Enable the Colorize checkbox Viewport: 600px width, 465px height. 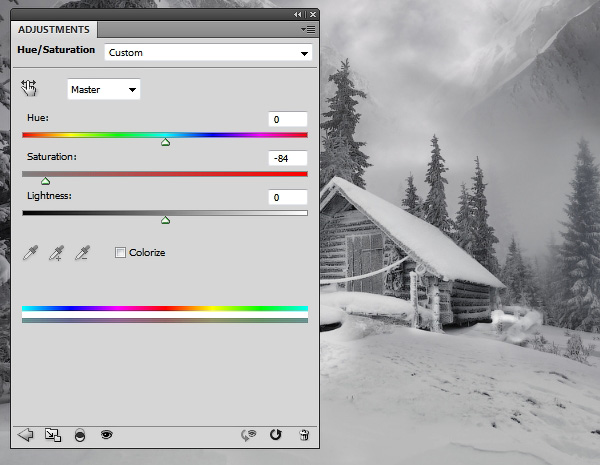tap(120, 253)
